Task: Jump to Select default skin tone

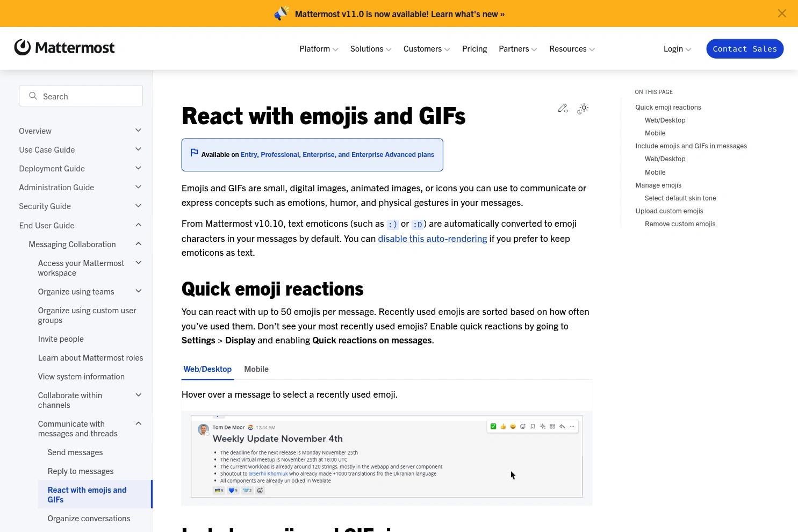Action: pyautogui.click(x=680, y=198)
